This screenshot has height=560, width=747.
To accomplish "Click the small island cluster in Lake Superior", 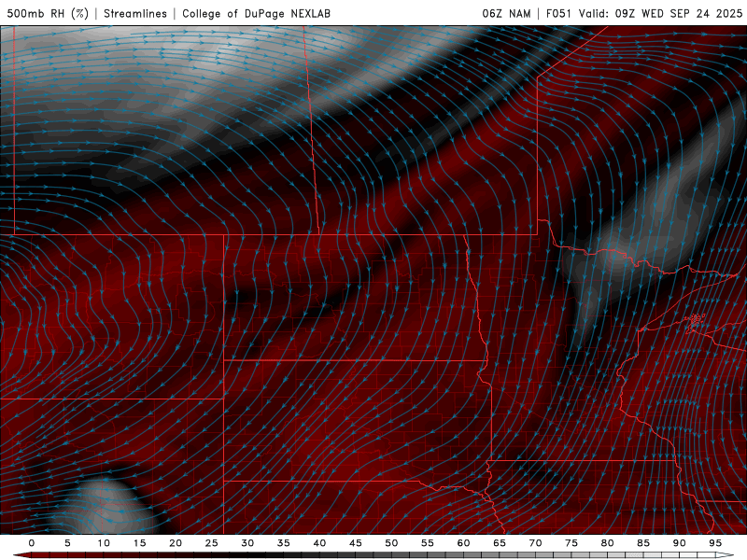I will (x=695, y=320).
